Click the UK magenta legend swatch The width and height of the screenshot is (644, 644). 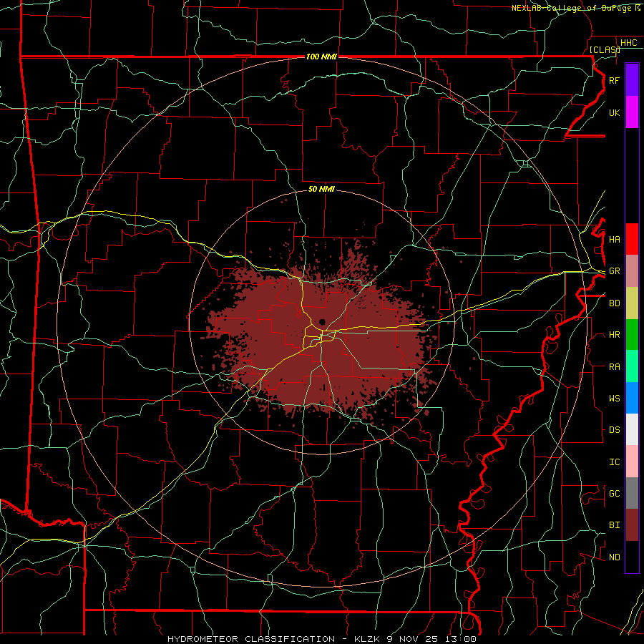pos(632,112)
